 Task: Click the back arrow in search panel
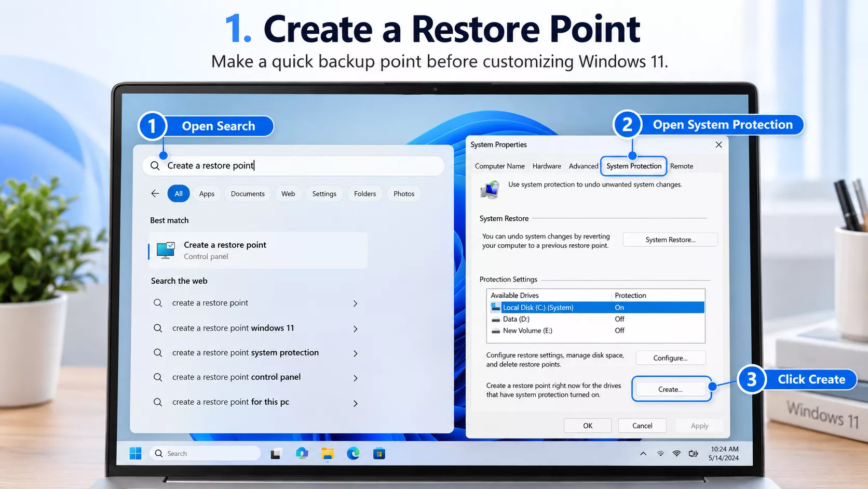(155, 193)
